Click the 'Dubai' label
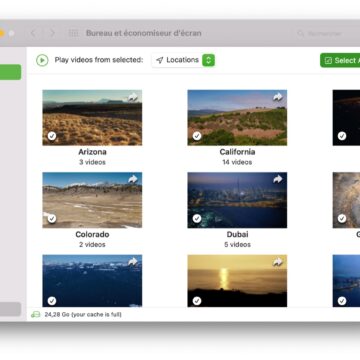 pyautogui.click(x=237, y=234)
